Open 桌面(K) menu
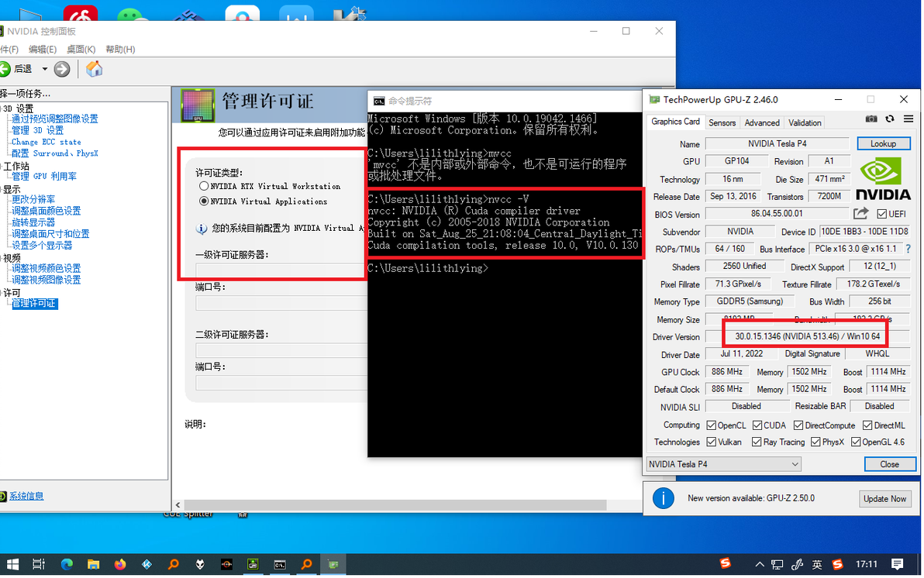Viewport: 924px width, 578px height. [x=81, y=50]
